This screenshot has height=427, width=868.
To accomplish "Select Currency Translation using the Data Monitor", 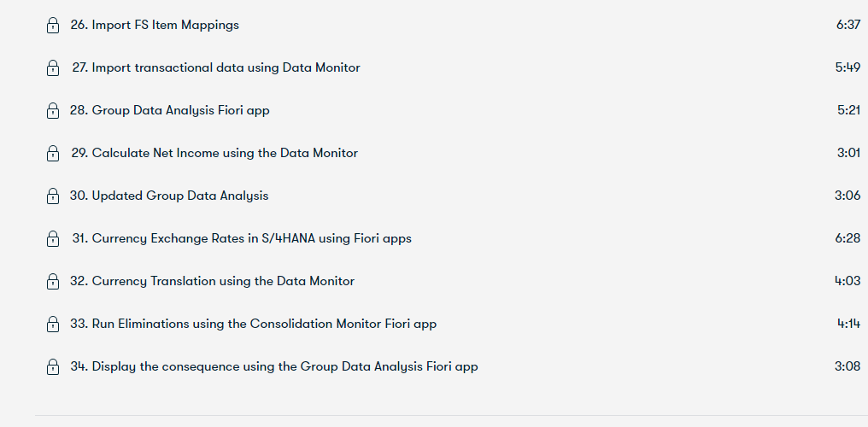I will pyautogui.click(x=212, y=281).
